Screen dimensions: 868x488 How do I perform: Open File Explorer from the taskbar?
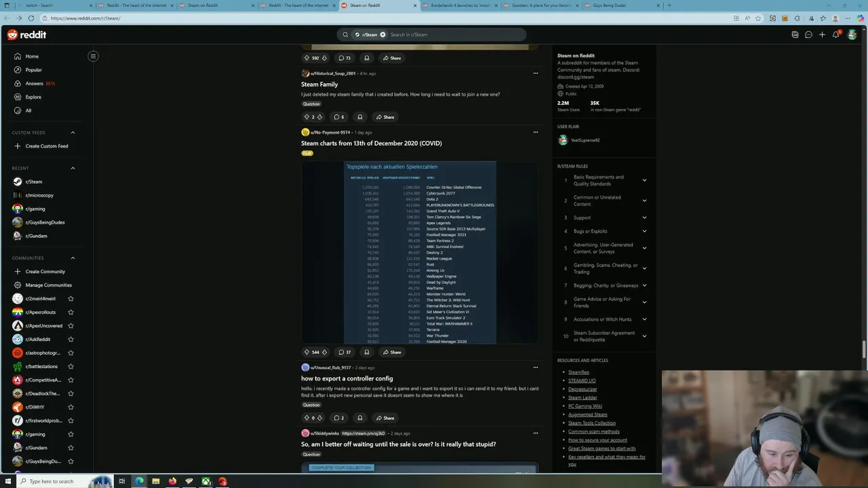[156, 481]
